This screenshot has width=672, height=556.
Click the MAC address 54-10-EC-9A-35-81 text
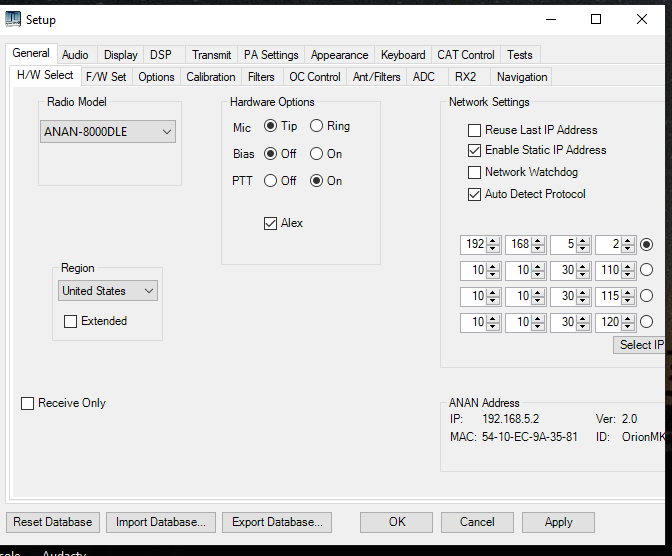[530, 437]
